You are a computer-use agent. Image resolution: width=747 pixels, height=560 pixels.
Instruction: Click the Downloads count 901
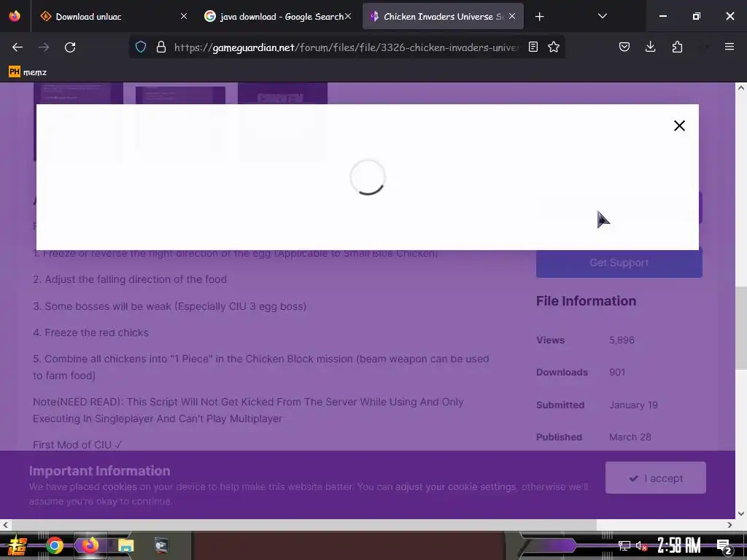pyautogui.click(x=617, y=372)
